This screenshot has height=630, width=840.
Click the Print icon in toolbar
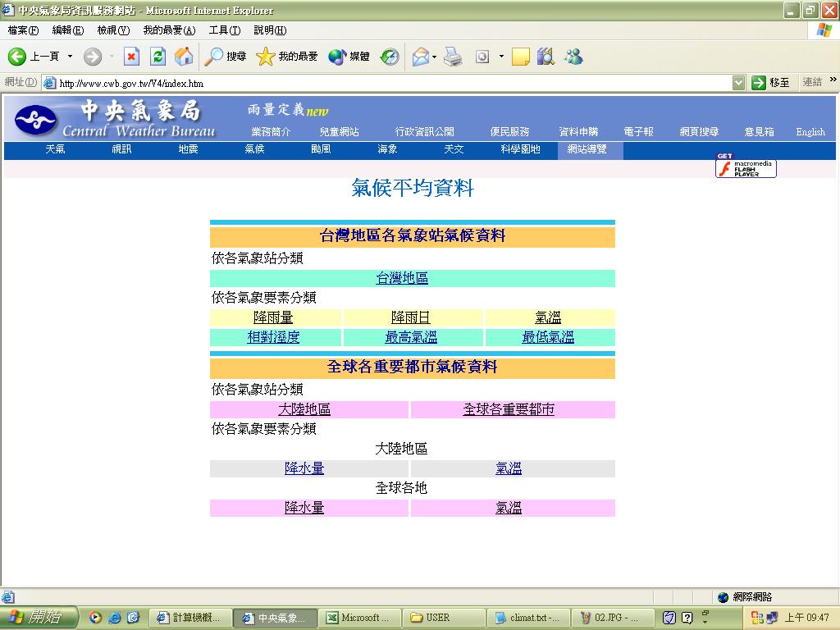453,57
